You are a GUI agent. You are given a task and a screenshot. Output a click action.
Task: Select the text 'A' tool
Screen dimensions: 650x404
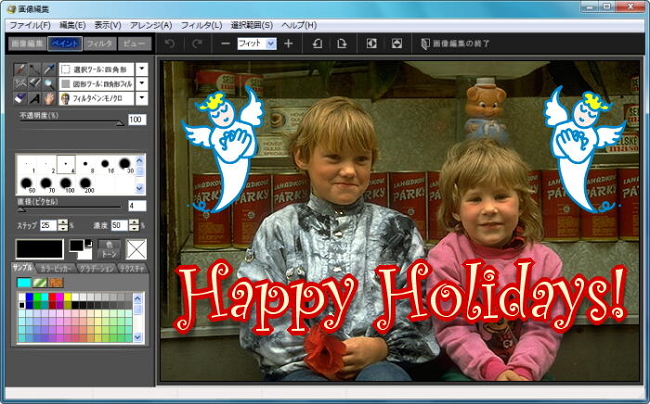pos(35,99)
